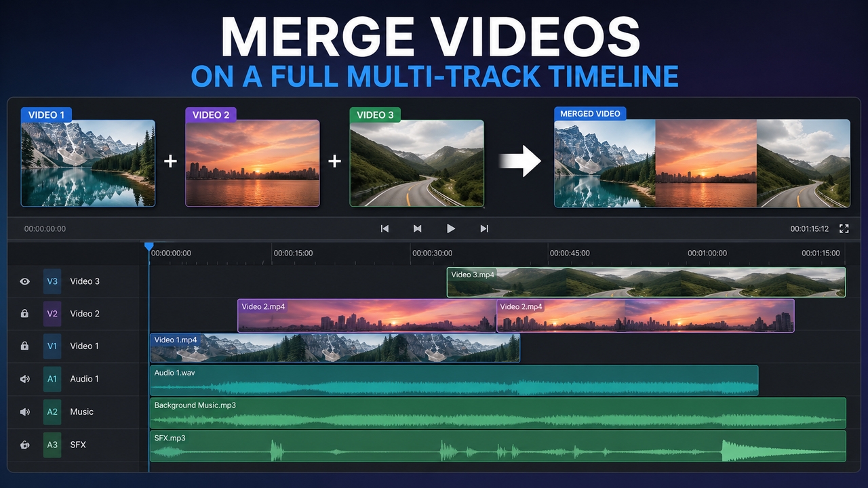
Task: Mute the Music track speaker
Action: (x=25, y=412)
